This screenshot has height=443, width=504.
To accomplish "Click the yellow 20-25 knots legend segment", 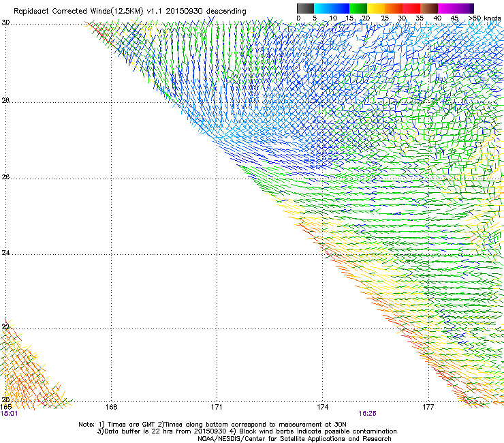I will coord(376,8).
